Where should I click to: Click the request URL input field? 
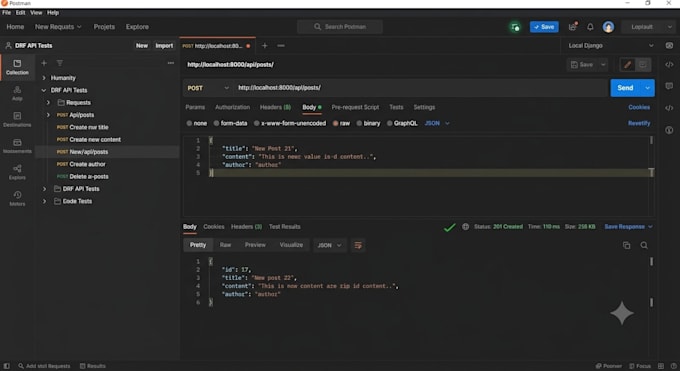tap(421, 88)
